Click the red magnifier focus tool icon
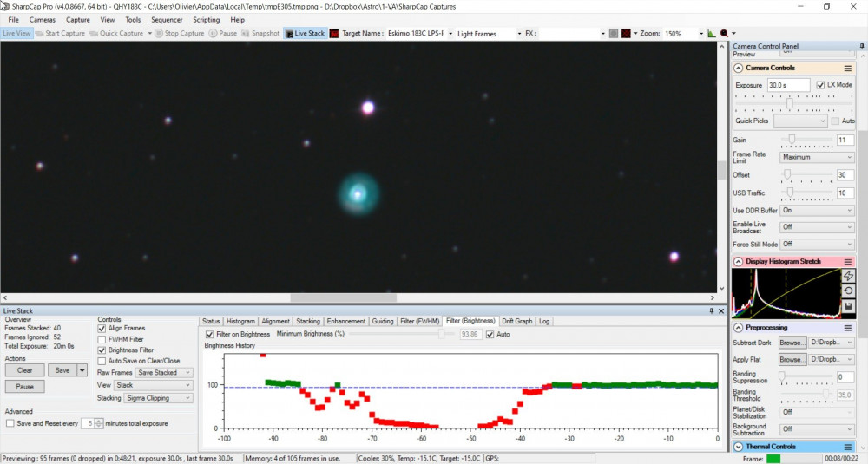The image size is (868, 464). tap(724, 33)
